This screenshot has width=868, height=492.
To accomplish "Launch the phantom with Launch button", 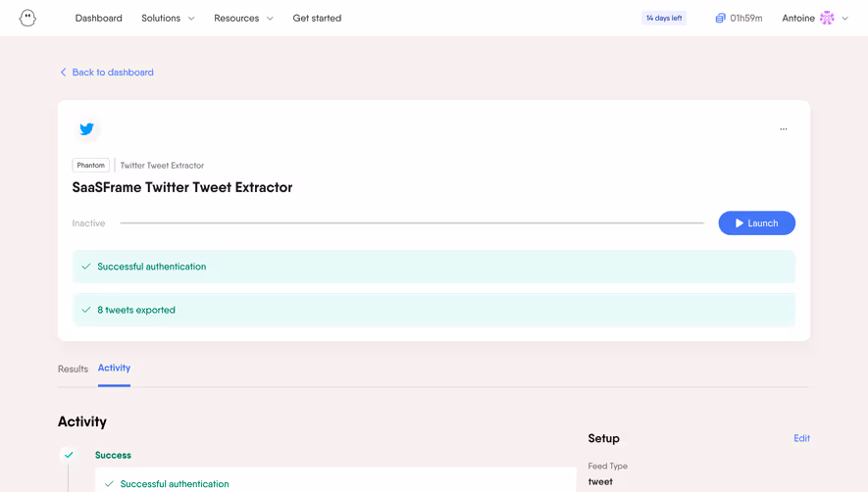I will [x=757, y=223].
